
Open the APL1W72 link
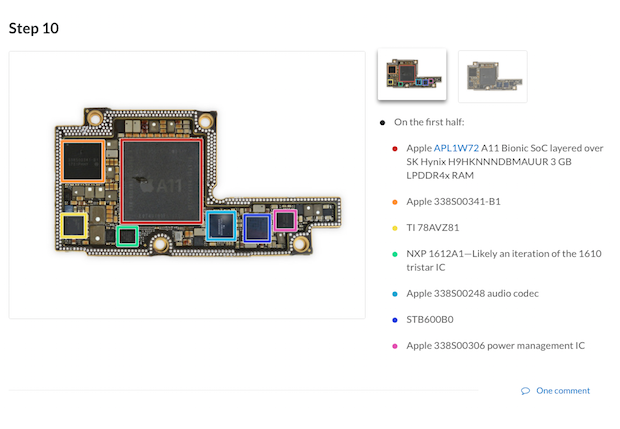tap(456, 148)
